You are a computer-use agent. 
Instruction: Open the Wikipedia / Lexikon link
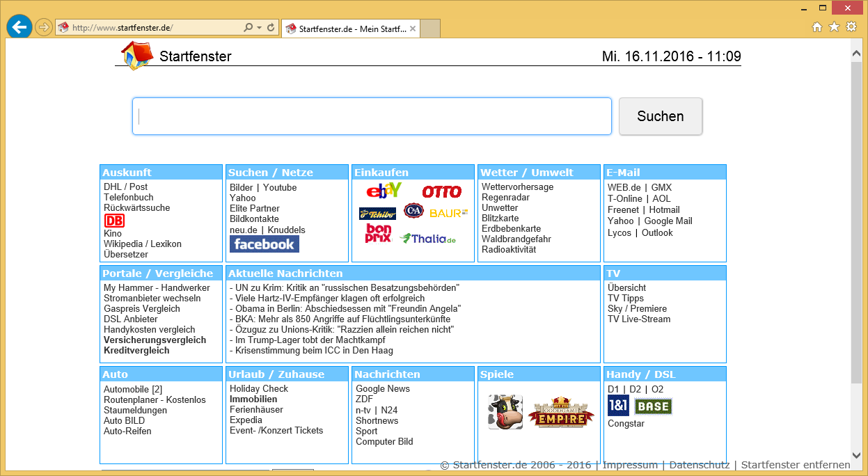pyautogui.click(x=143, y=244)
